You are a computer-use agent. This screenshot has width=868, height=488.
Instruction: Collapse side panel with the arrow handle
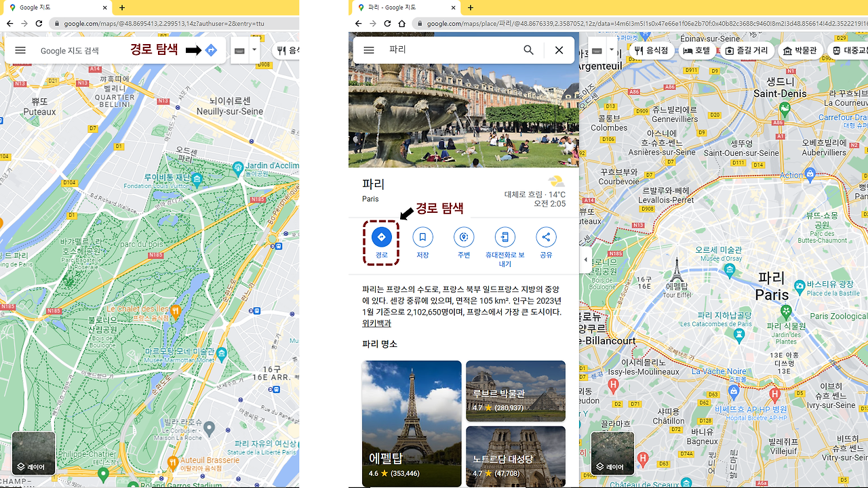click(x=586, y=260)
